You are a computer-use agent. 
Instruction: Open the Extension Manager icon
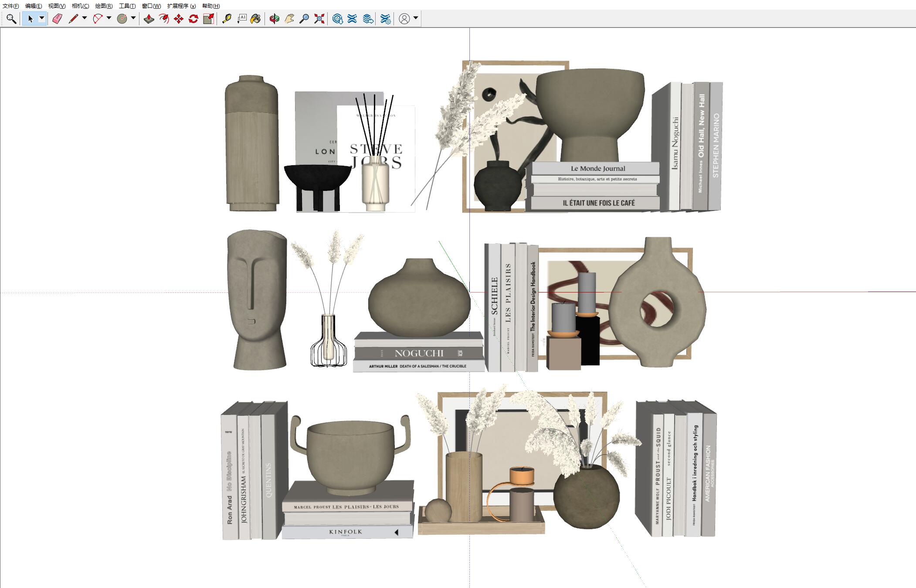(385, 19)
